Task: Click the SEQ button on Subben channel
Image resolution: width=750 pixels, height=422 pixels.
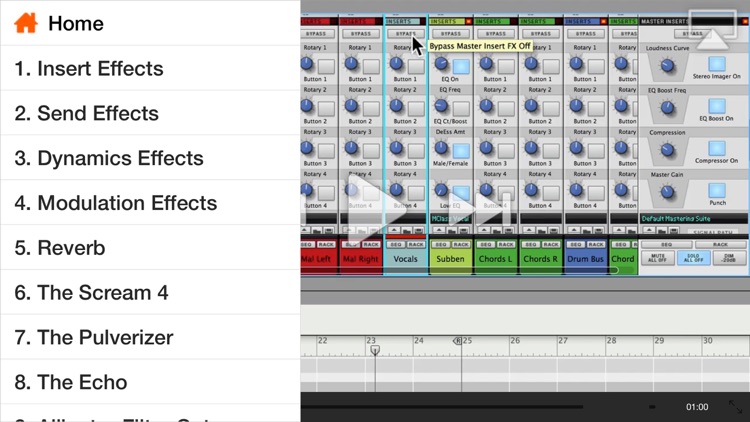Action: point(441,244)
